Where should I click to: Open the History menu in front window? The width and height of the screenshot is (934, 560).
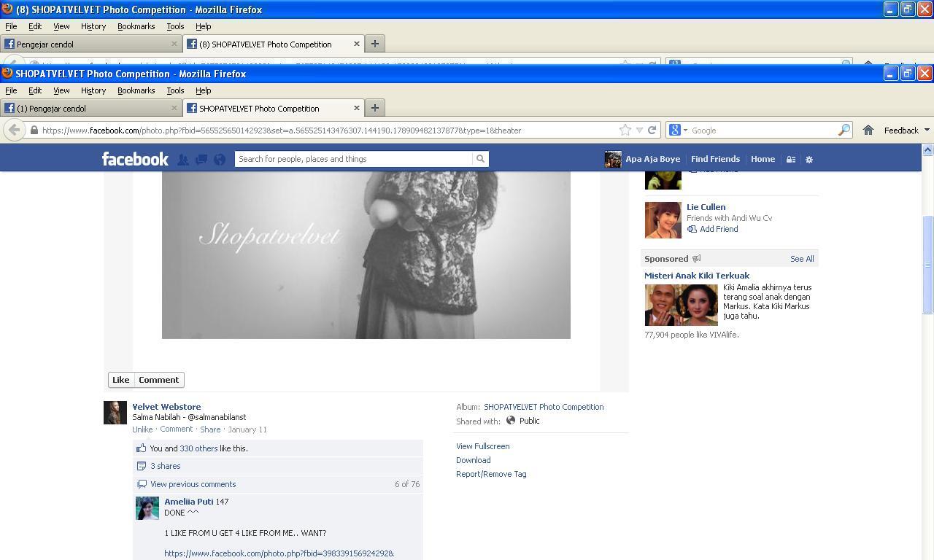(93, 90)
